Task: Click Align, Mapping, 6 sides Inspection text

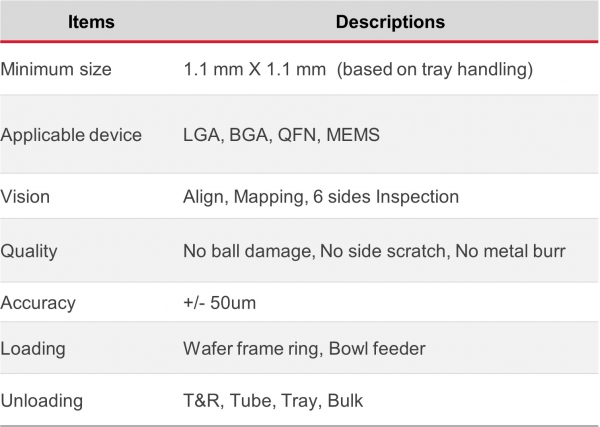Action: coord(321,197)
